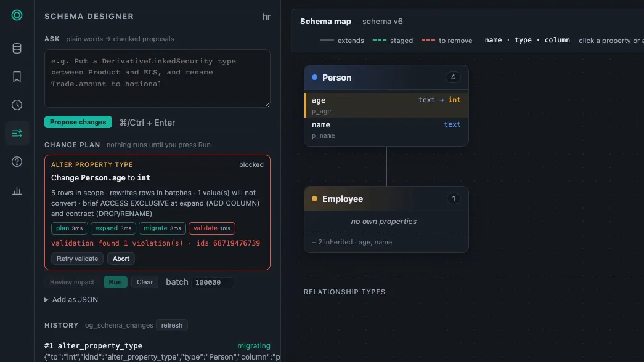Open the bookmark icon in sidebar
This screenshot has width=644, height=362.
[17, 77]
